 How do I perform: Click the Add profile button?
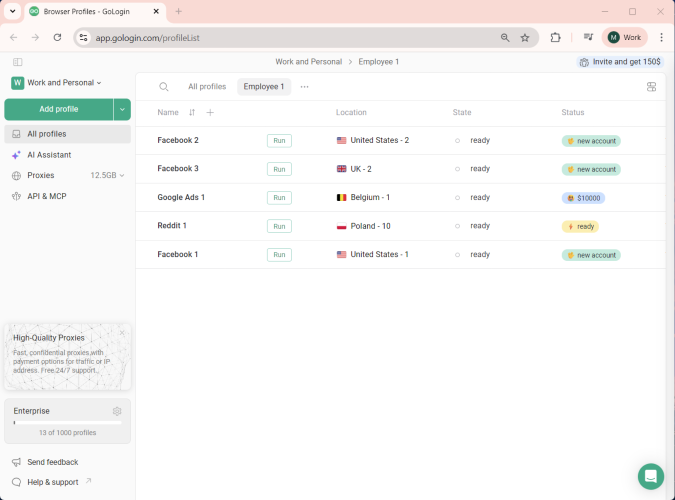coord(59,109)
